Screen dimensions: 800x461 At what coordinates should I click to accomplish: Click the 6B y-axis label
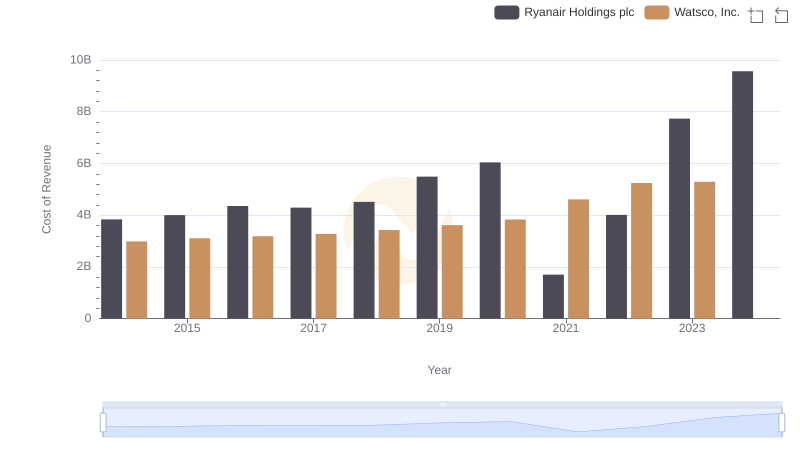point(84,163)
